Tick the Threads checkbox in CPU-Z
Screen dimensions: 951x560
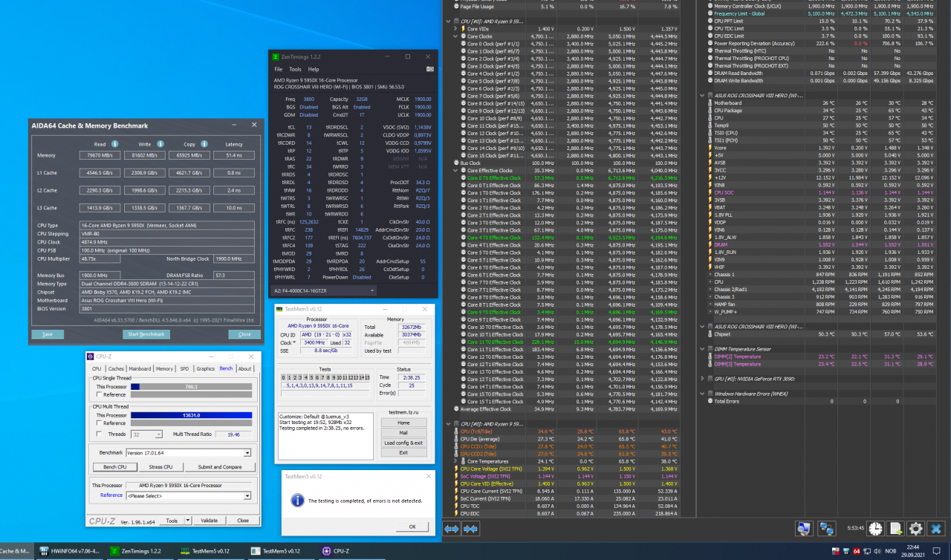[x=100, y=434]
